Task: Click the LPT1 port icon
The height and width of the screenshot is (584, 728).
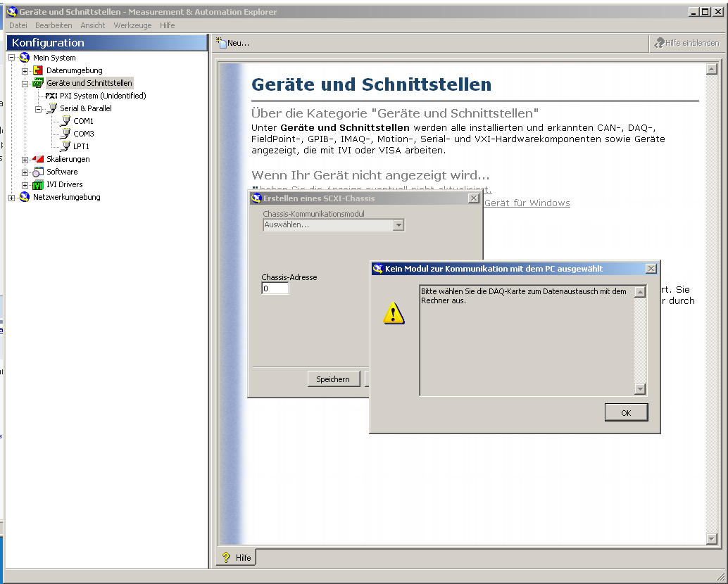Action: (65, 146)
